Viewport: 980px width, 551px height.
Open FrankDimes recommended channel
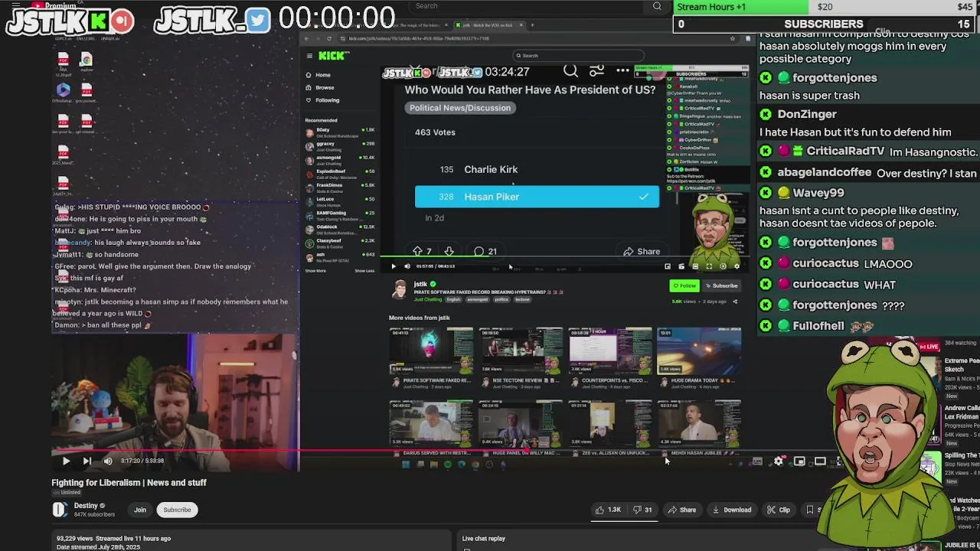(x=340, y=187)
